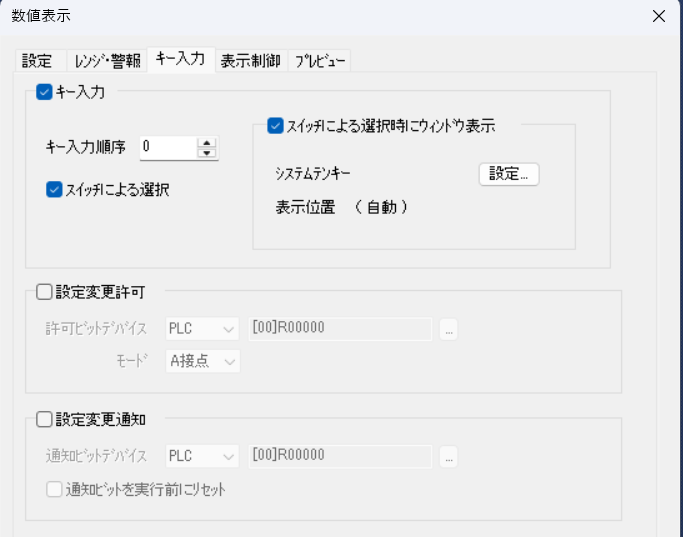This screenshot has height=537, width=683.
Task: Disable スイッチによる選択 checkbox
Action: (x=54, y=189)
